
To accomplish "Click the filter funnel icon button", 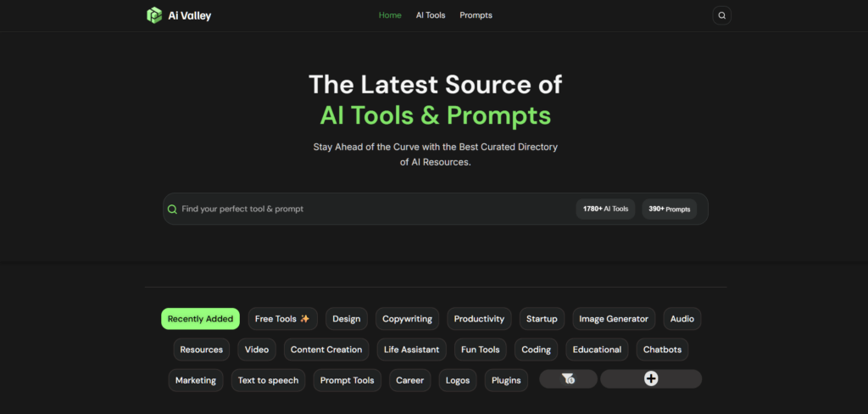I will 568,379.
